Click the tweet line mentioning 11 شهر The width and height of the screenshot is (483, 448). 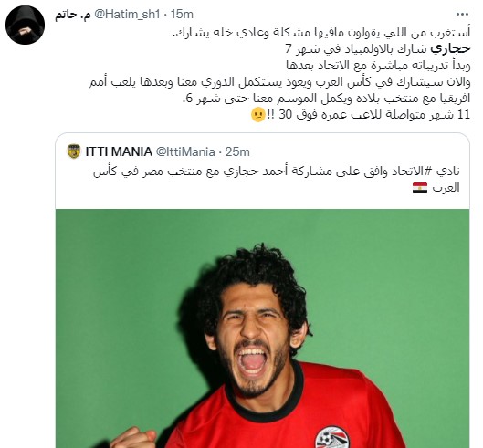pyautogui.click(x=361, y=115)
